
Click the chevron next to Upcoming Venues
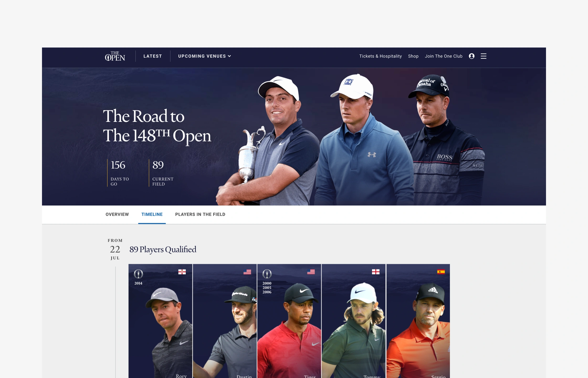pos(229,56)
